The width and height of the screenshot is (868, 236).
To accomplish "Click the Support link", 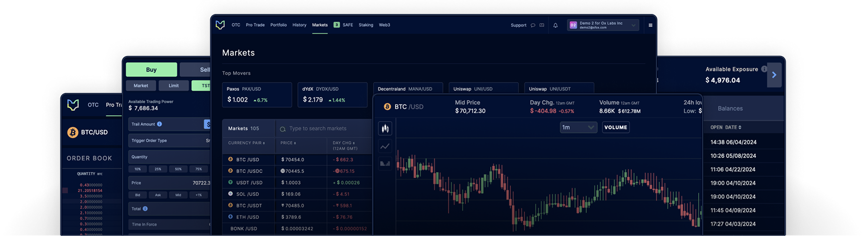I will [518, 25].
